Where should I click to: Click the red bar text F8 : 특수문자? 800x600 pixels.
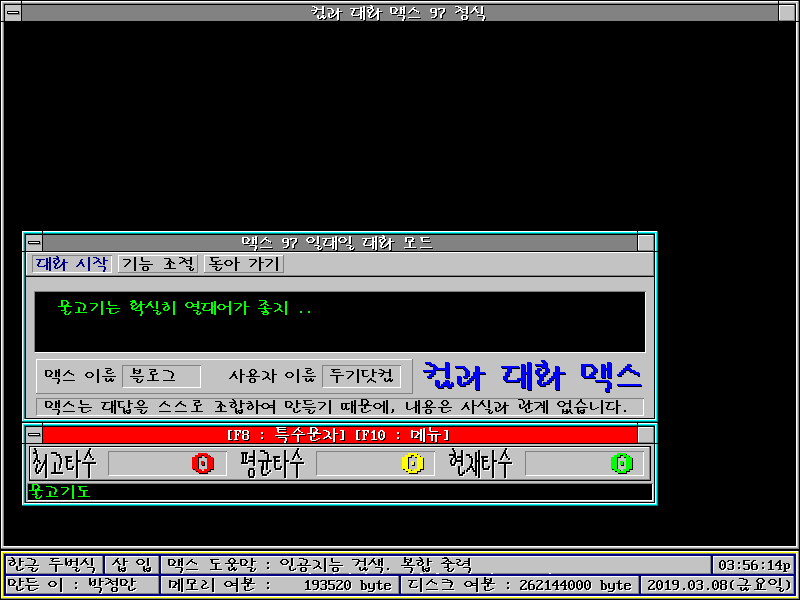pyautogui.click(x=287, y=435)
